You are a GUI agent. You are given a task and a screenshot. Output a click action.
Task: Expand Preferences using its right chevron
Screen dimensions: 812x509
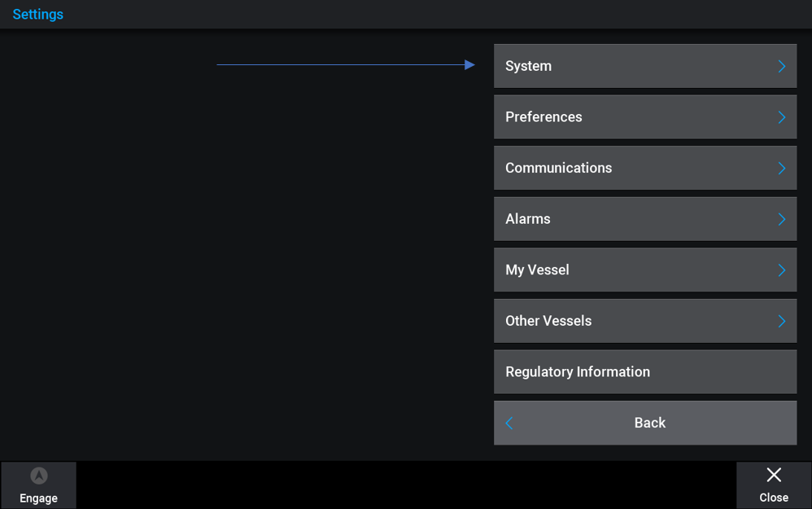[781, 117]
